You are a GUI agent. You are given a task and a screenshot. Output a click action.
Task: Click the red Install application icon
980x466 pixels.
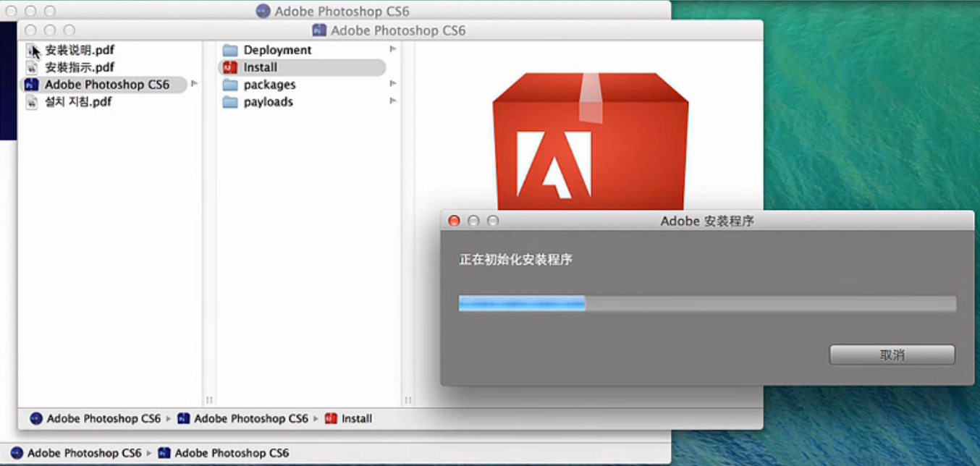click(230, 67)
